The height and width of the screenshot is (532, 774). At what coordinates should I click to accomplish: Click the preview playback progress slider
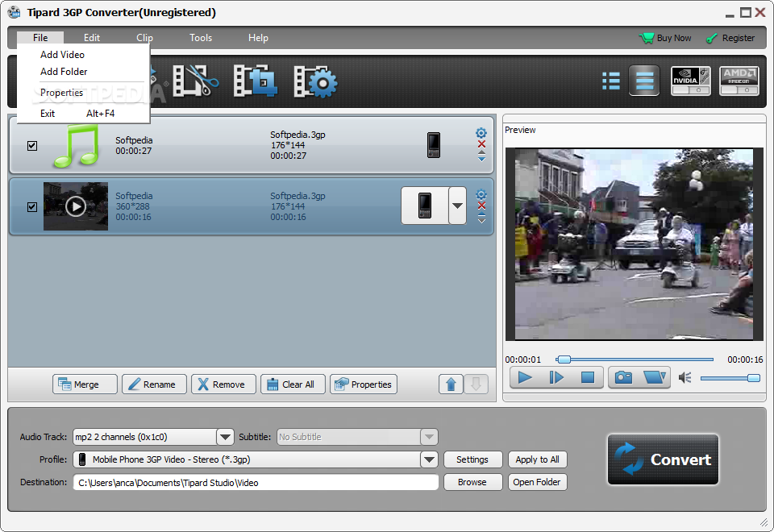(x=635, y=360)
